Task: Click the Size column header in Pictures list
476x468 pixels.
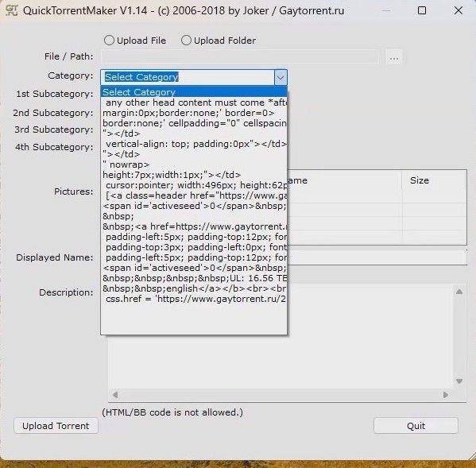Action: (434, 180)
